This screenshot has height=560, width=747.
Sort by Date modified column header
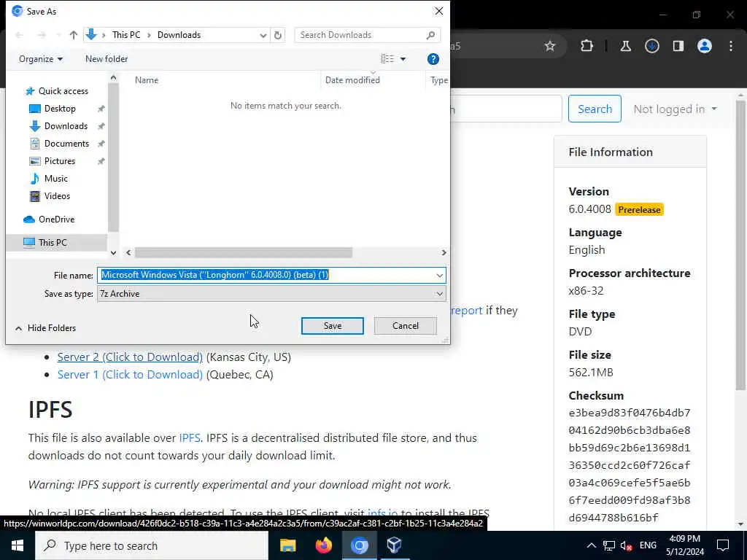click(x=352, y=80)
